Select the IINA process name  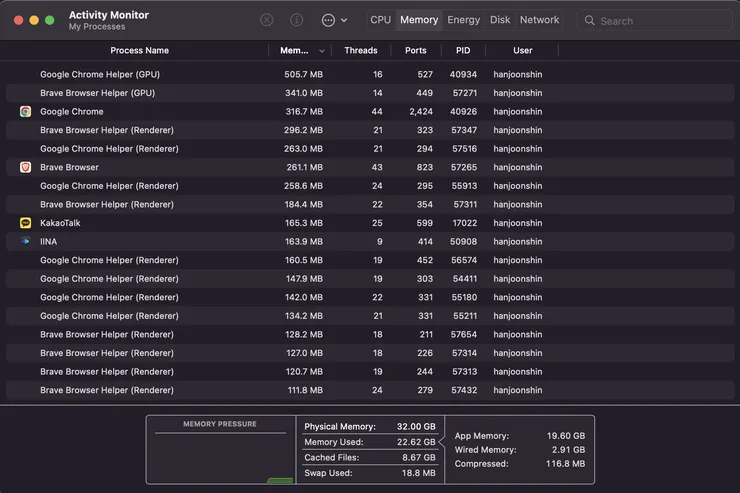[49, 242]
